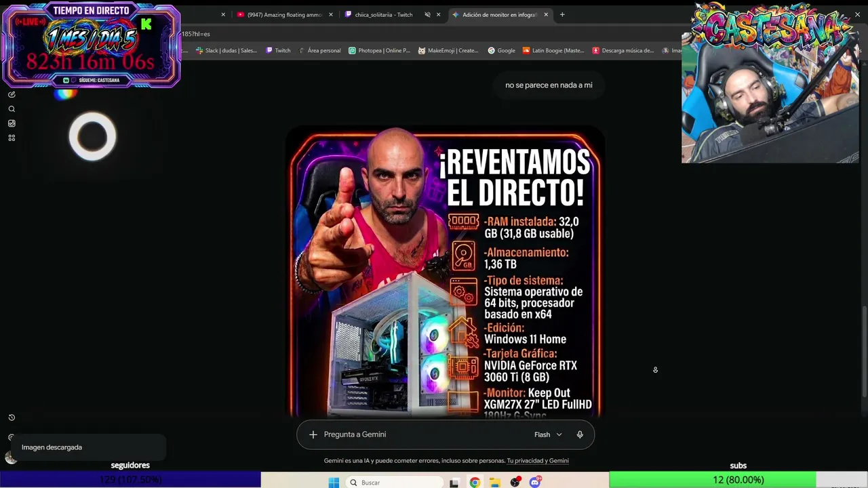This screenshot has height=488, width=868.
Task: Open Task View from the taskbar
Action: [454, 483]
